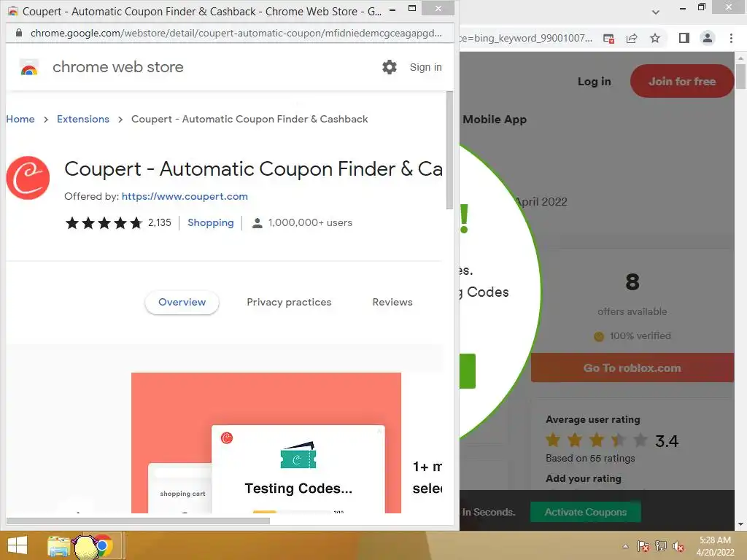This screenshot has height=560, width=747.
Task: Open https://www.coupert.com offered-by link
Action: [x=185, y=196]
